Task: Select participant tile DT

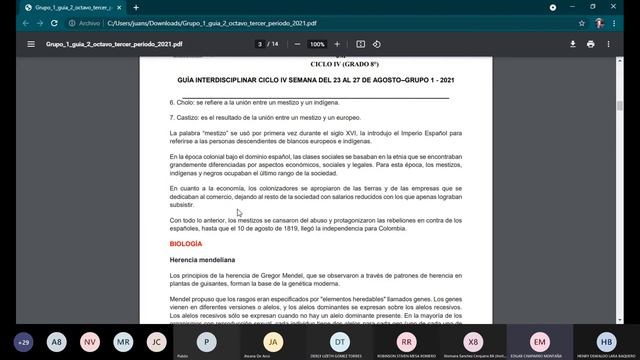Action: [340, 342]
